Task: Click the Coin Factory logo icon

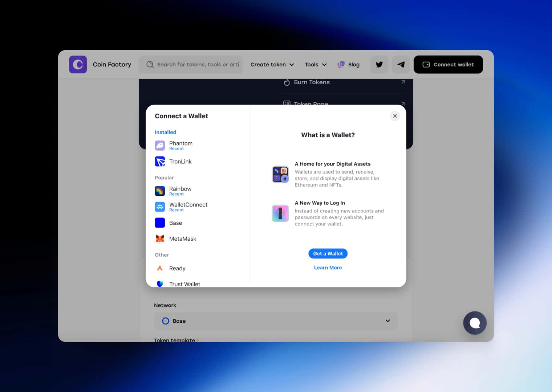Action: click(x=78, y=65)
